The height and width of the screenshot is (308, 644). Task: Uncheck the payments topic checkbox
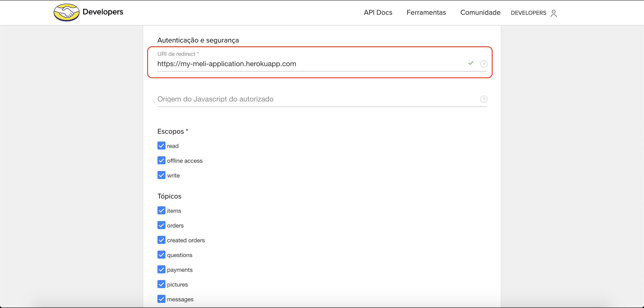click(x=161, y=269)
